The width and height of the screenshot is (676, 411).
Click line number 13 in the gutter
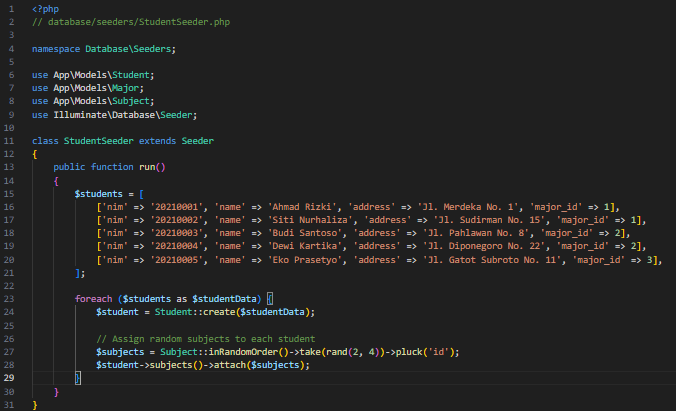click(9, 167)
